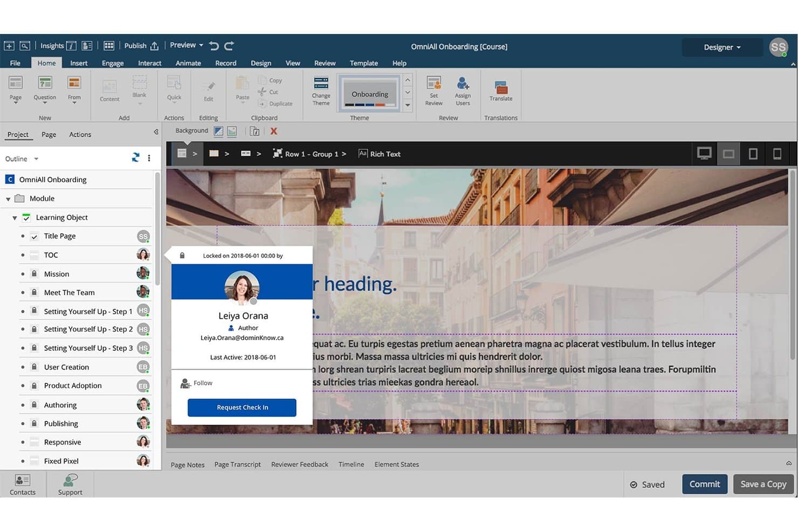This screenshot has height=532, width=798.
Task: Set a background image via the picture icon
Action: pyautogui.click(x=232, y=131)
